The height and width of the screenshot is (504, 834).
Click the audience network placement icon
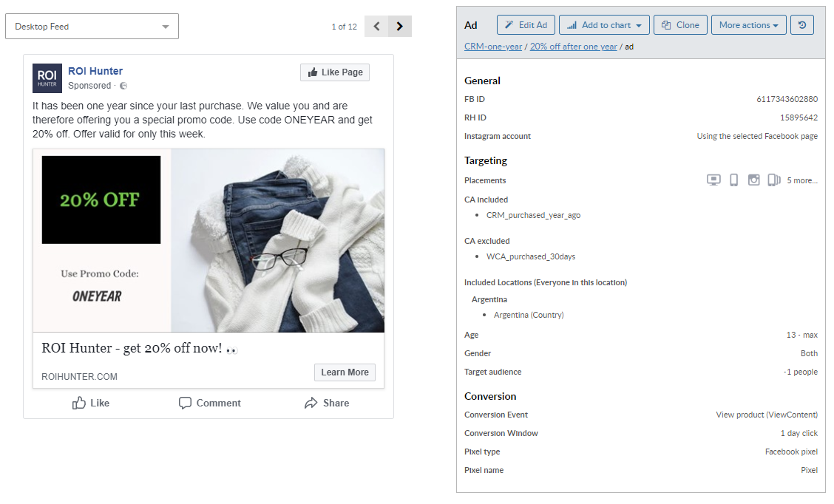click(x=774, y=180)
